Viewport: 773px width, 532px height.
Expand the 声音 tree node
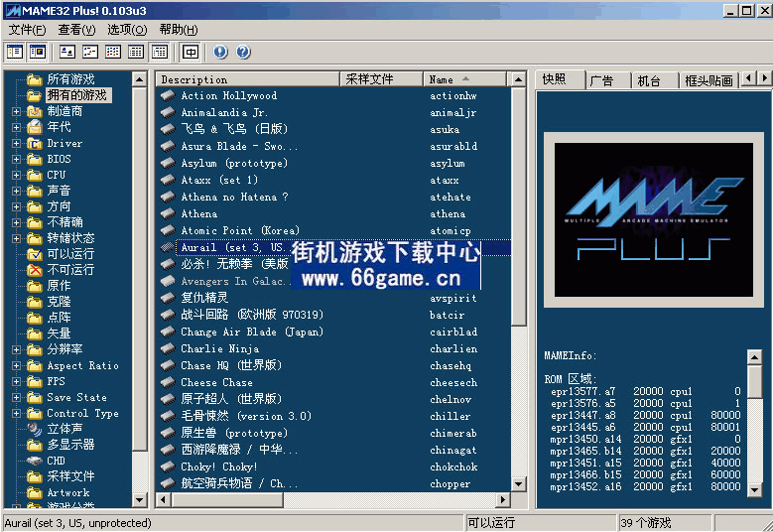click(x=16, y=191)
